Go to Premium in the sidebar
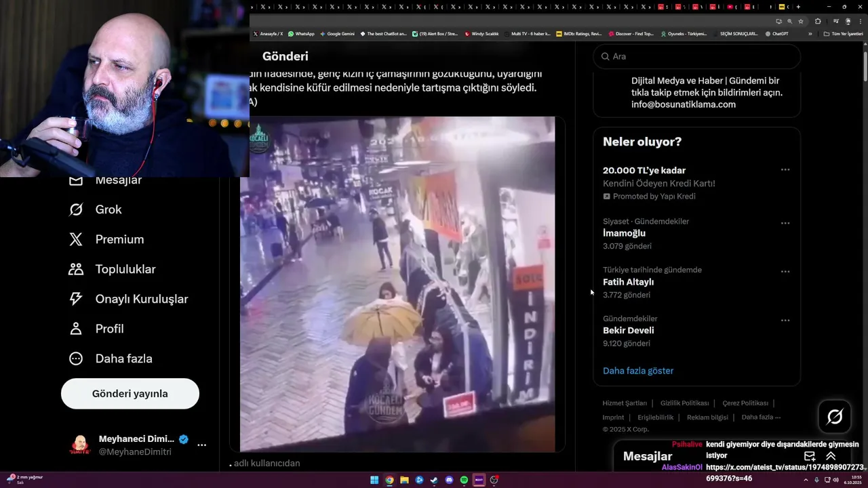868x488 pixels. pos(106,239)
